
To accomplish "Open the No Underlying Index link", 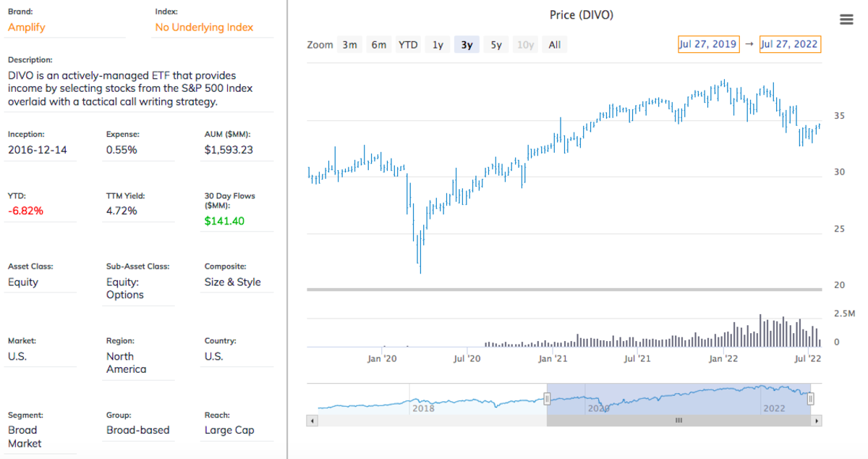I will point(204,28).
